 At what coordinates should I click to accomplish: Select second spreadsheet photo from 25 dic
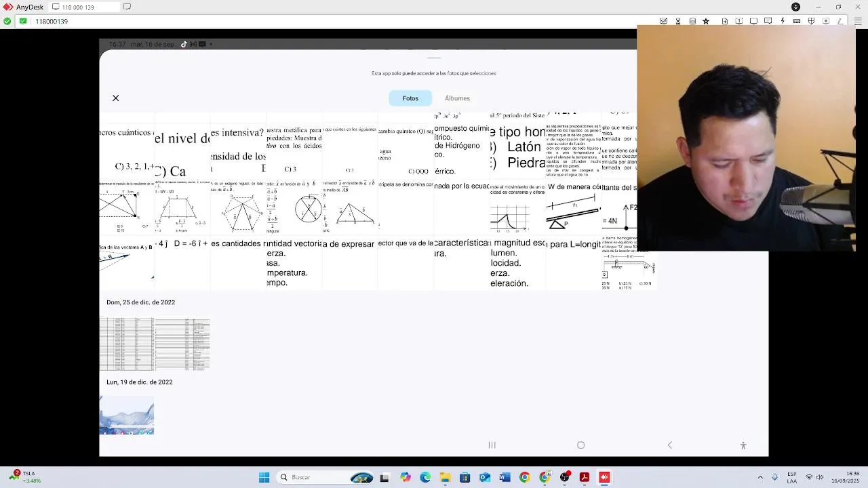click(182, 344)
